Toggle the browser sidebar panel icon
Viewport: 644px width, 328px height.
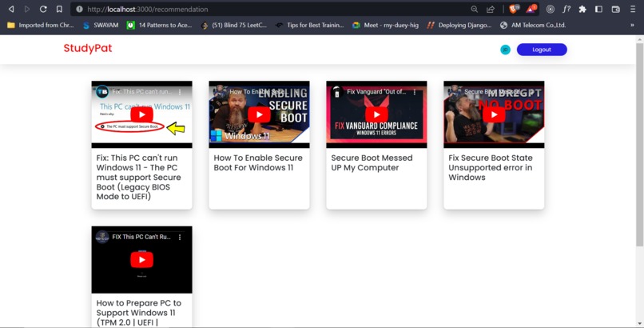tap(598, 9)
